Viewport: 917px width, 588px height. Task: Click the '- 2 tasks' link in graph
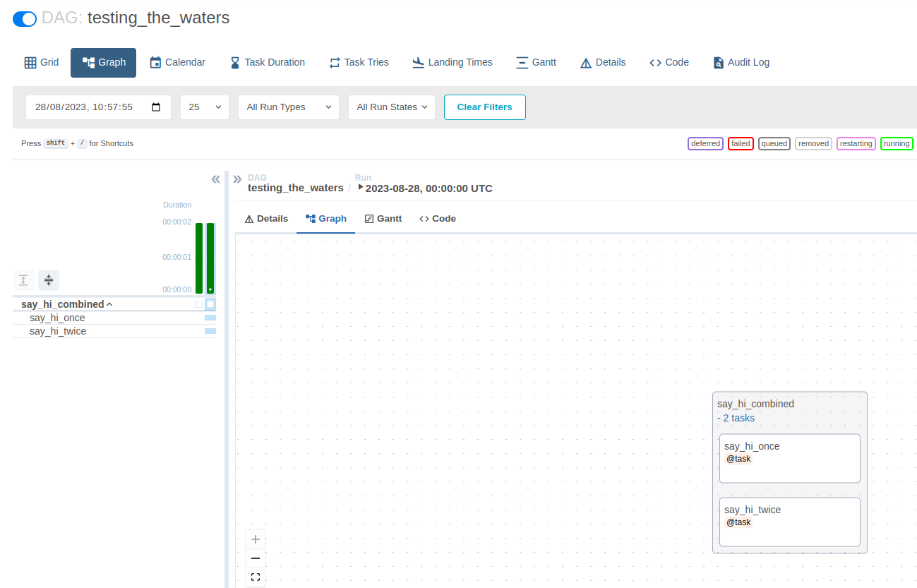point(736,418)
